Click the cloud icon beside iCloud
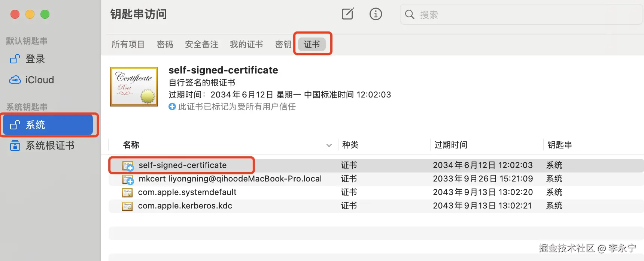Image resolution: width=644 pixels, height=261 pixels. (x=15, y=80)
